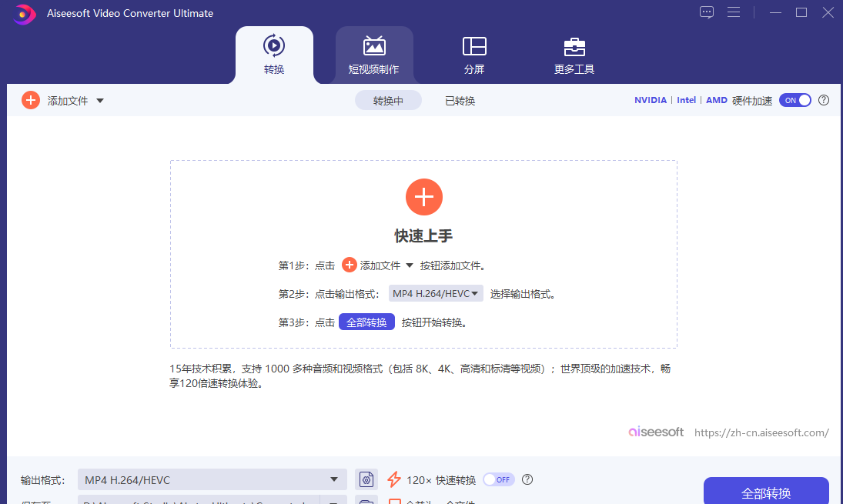Open the 更多工具 toolbox
843x504 pixels.
pyautogui.click(x=574, y=54)
